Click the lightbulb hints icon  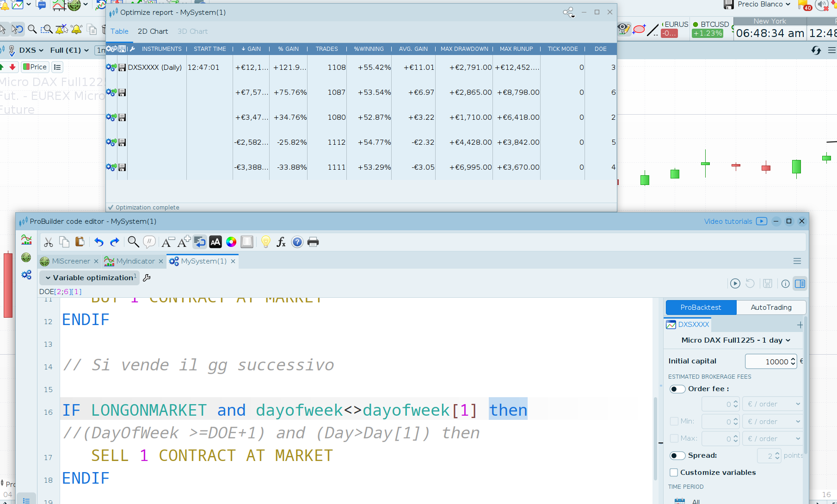(x=265, y=242)
